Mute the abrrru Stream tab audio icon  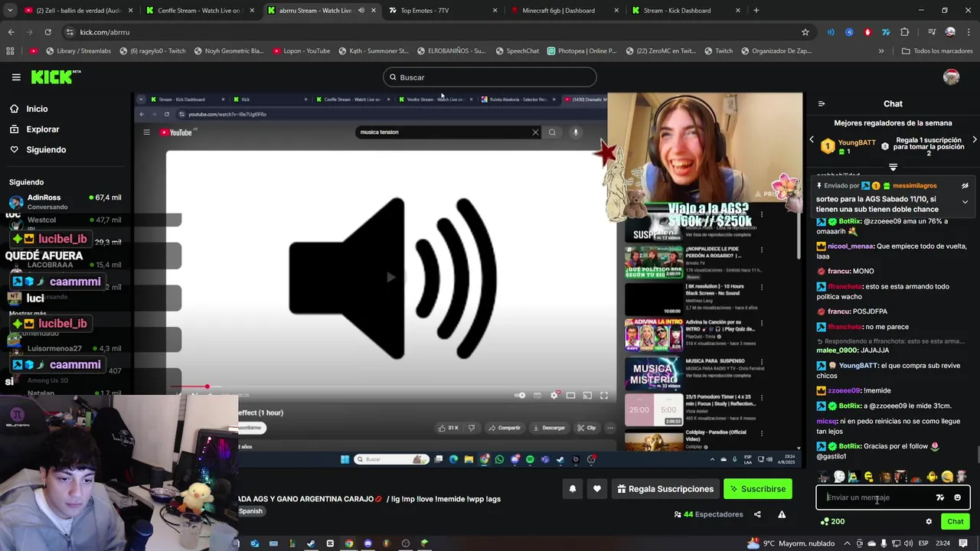361,11
